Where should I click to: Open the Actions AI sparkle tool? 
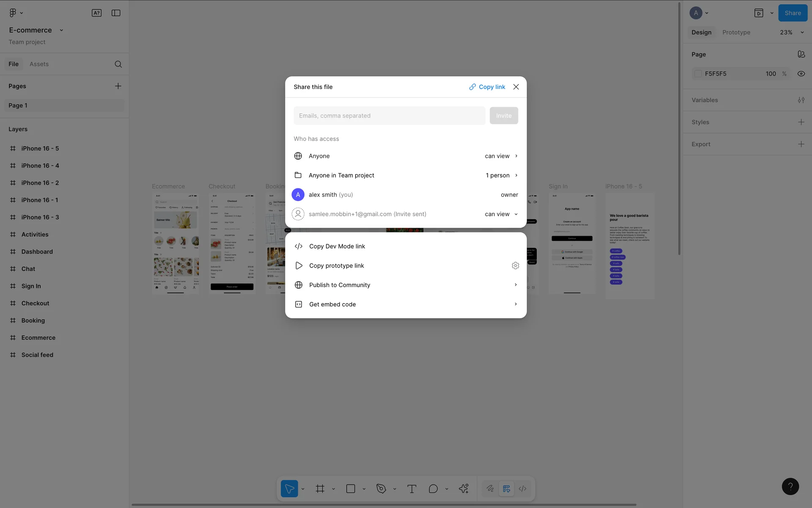coord(464,489)
